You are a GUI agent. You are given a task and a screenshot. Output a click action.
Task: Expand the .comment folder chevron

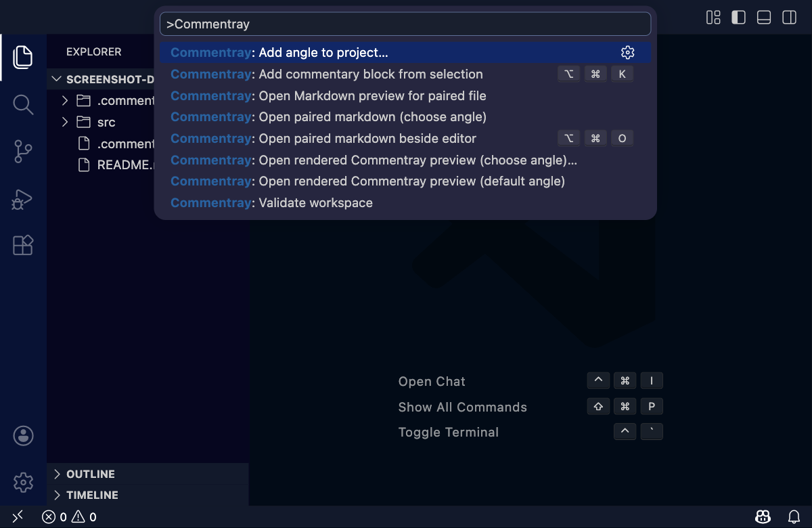click(65, 101)
